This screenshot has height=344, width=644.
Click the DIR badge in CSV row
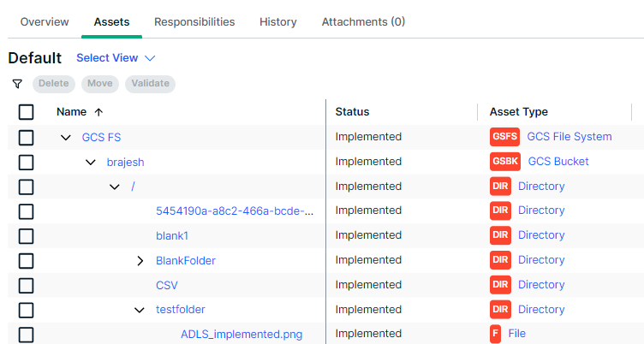click(500, 285)
